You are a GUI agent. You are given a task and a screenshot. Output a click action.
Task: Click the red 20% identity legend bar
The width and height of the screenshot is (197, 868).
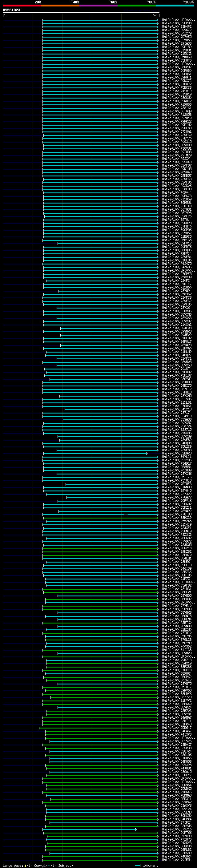click(x=22, y=6)
